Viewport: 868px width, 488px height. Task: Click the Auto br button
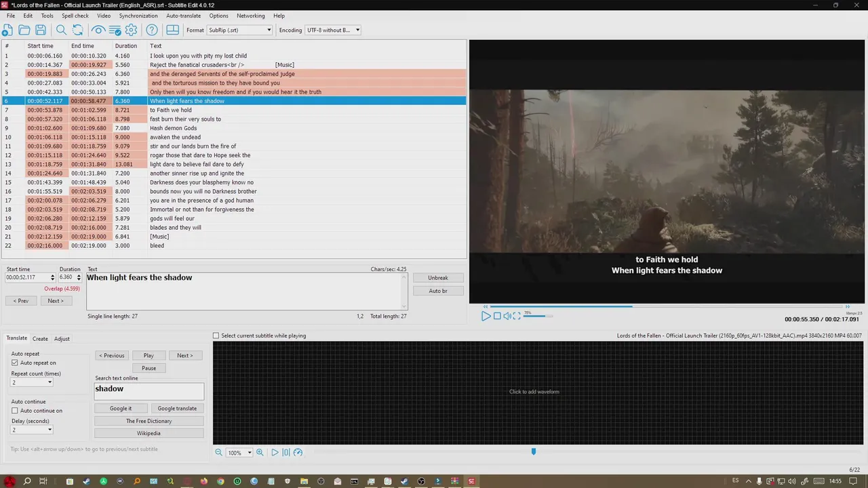pos(438,291)
